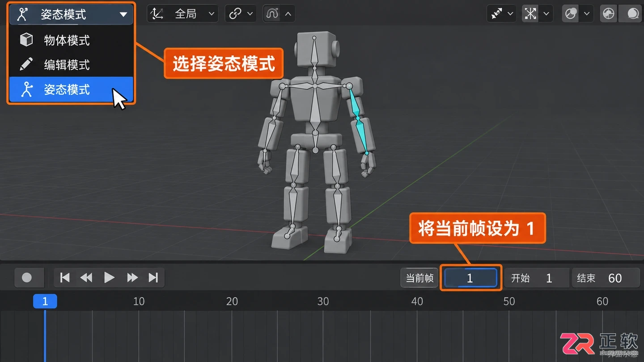Viewport: 644px width, 362px height.
Task: Expand the caret beside the arch icon
Action: pyautogui.click(x=288, y=14)
